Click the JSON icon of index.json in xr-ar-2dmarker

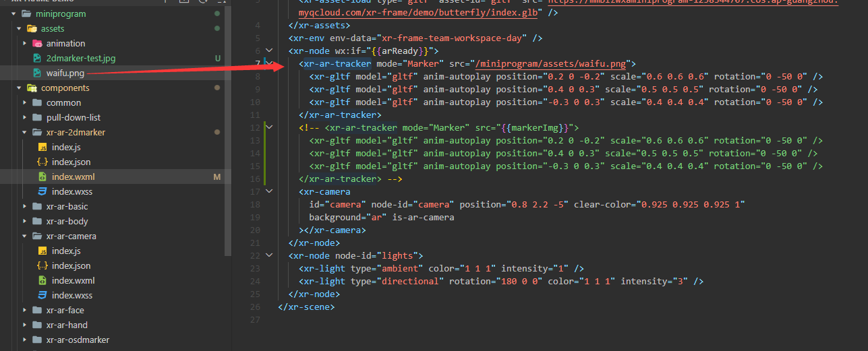(x=42, y=162)
